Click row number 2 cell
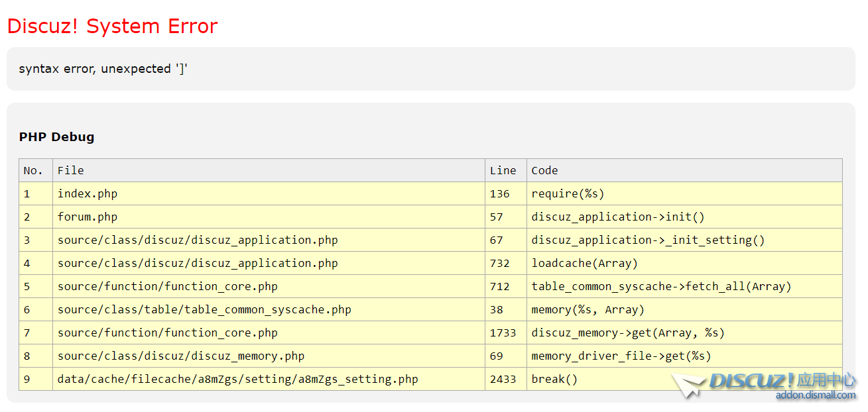This screenshot has height=412, width=868. click(x=36, y=217)
